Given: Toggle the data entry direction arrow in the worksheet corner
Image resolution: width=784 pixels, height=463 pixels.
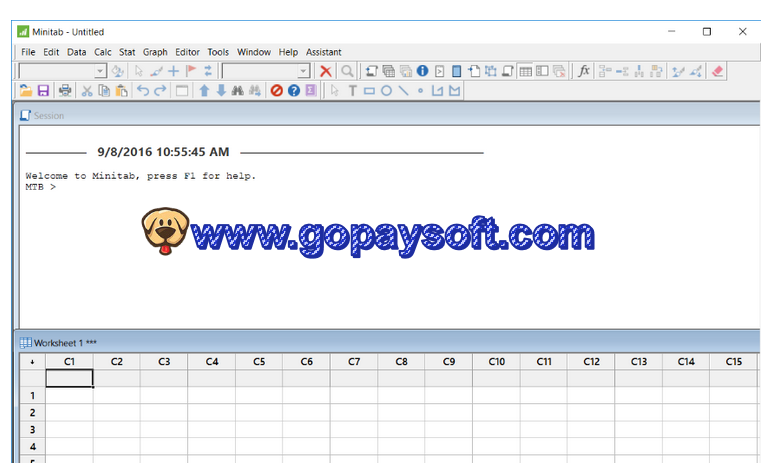Looking at the screenshot, I should click(32, 362).
